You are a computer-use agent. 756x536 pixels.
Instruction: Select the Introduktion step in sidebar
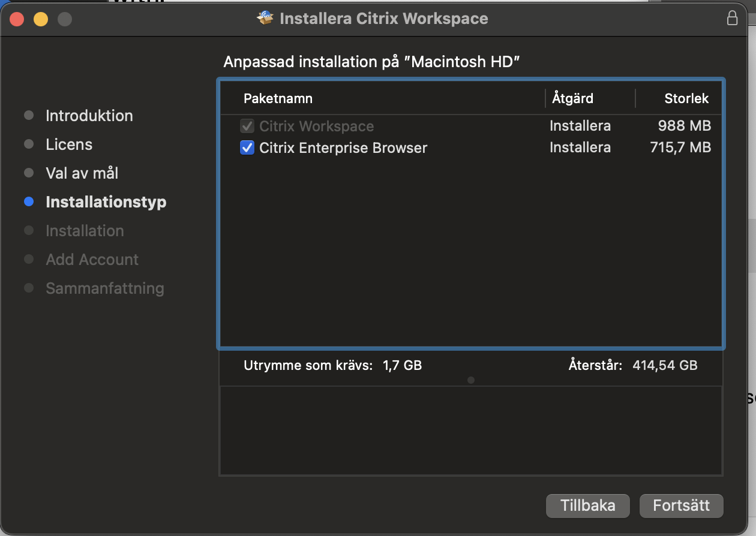89,116
